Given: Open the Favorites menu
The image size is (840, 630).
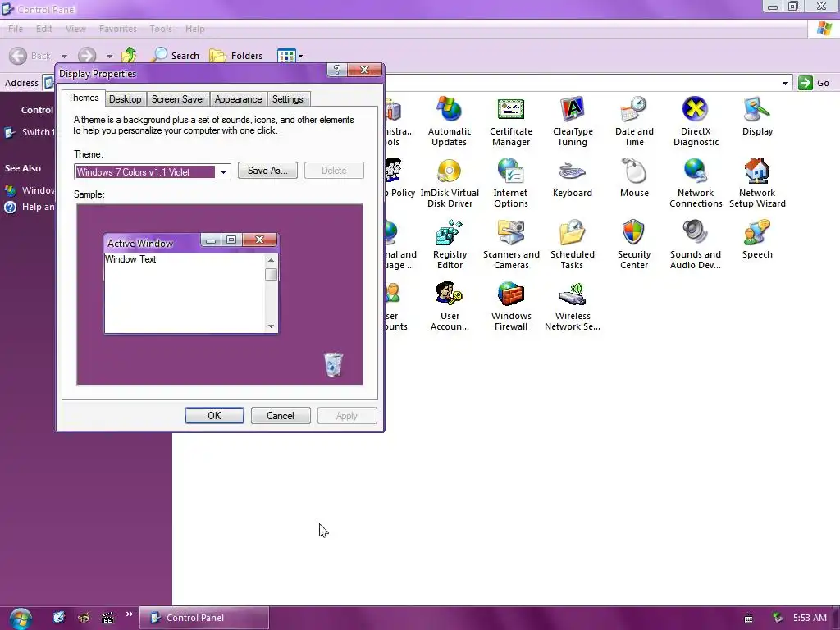Looking at the screenshot, I should pyautogui.click(x=118, y=29).
